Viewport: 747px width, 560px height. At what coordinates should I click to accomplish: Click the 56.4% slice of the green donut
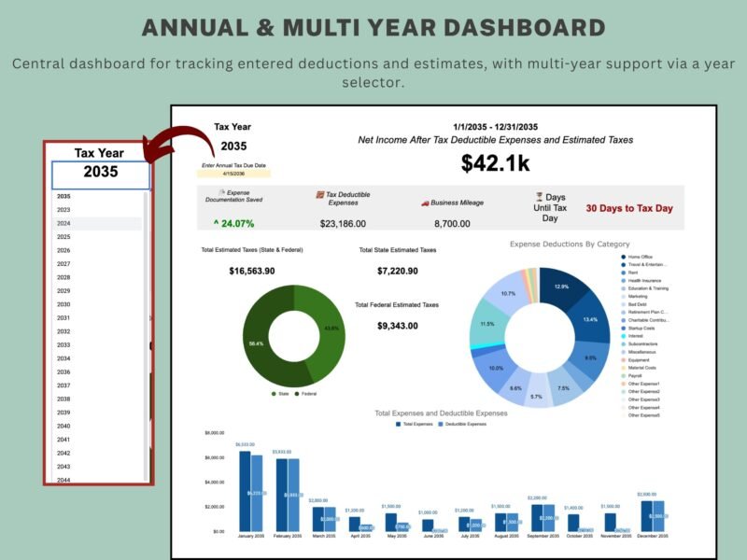[258, 343]
